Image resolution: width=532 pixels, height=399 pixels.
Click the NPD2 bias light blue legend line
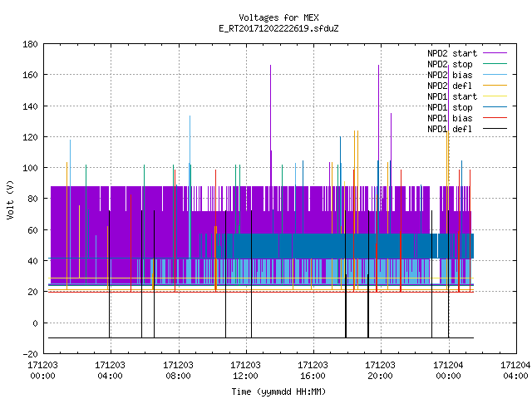point(495,75)
